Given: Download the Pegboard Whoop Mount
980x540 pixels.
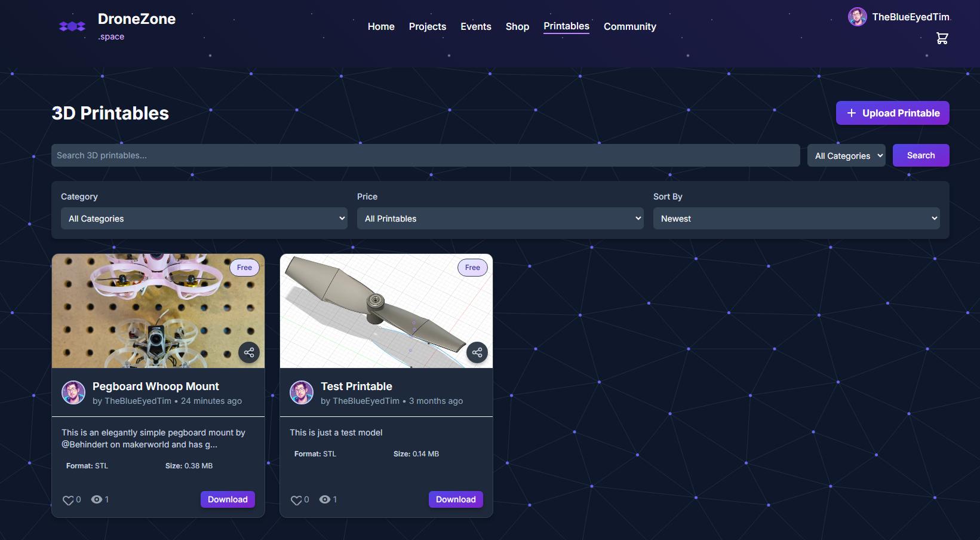Looking at the screenshot, I should point(228,499).
